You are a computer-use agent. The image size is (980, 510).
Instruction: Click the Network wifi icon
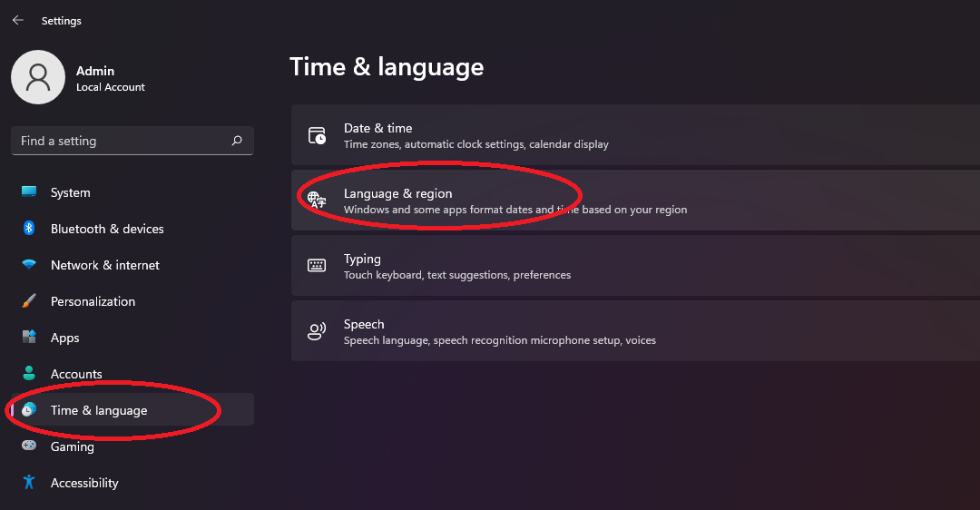pos(29,264)
